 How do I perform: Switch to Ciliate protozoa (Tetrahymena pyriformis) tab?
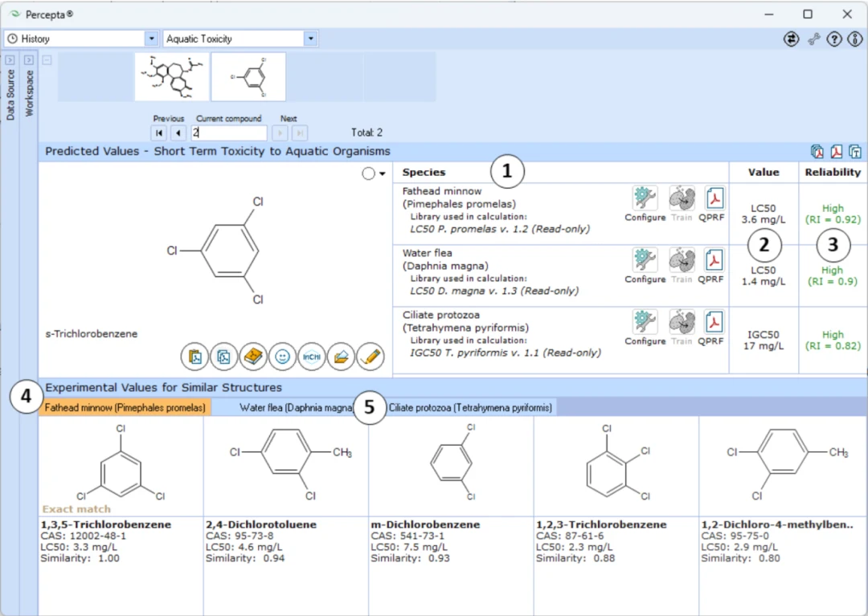point(470,407)
